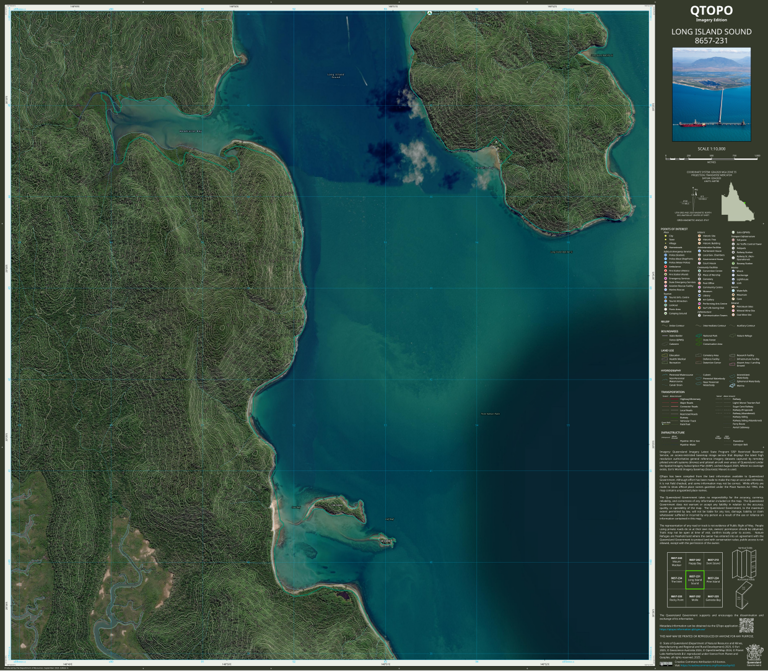Click the Lighthouse symbol in the legend
This screenshot has width=768, height=671.
click(x=733, y=279)
